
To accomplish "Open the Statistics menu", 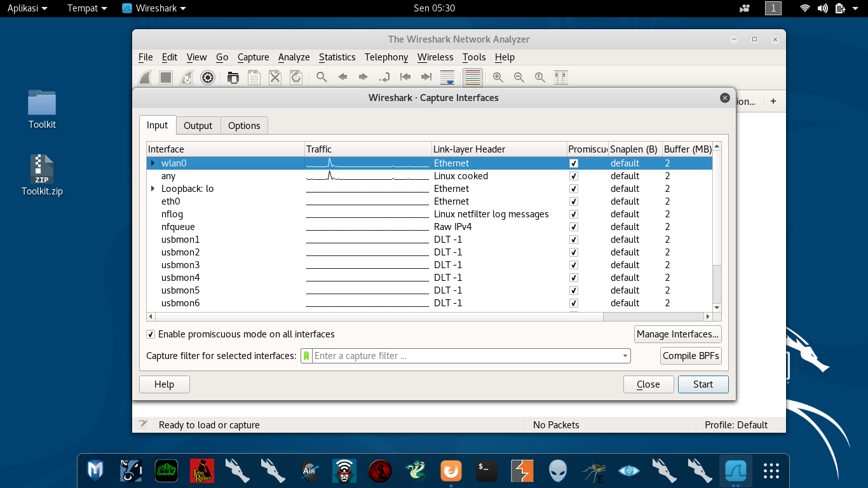I will (x=337, y=57).
